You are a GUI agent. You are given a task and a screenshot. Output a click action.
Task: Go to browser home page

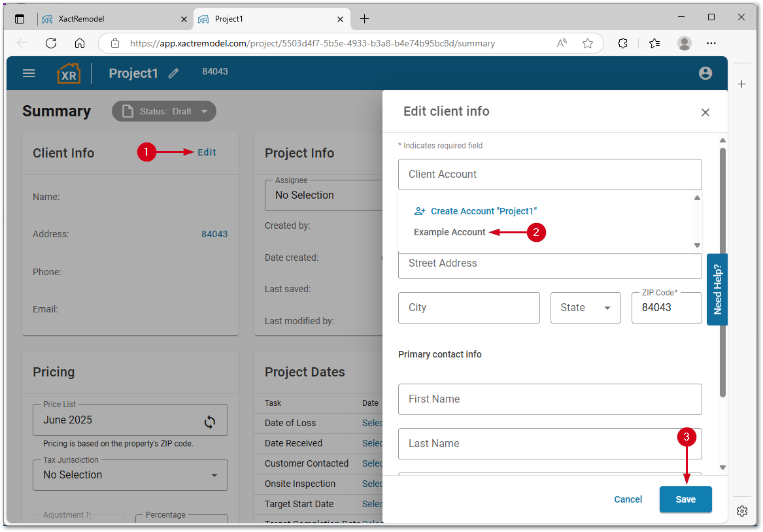coord(80,43)
